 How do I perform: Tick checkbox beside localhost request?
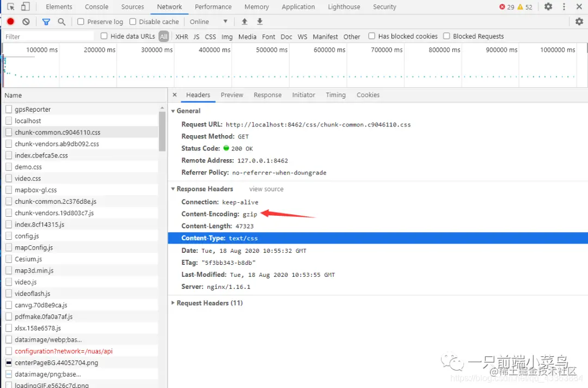coord(9,121)
